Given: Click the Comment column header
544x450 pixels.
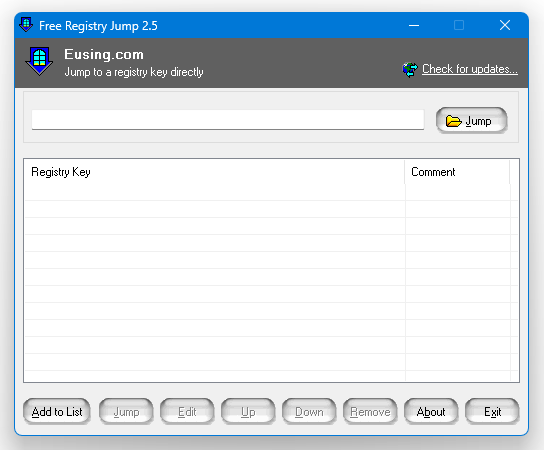Looking at the screenshot, I should tap(457, 172).
